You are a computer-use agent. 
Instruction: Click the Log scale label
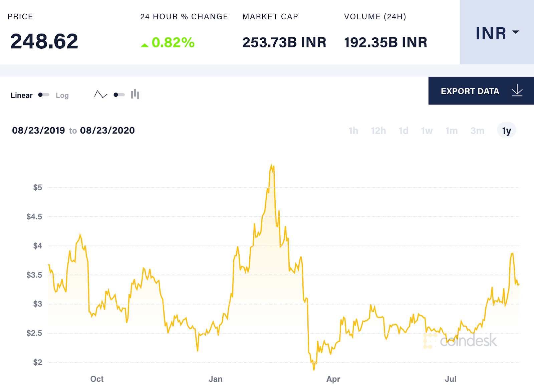[x=62, y=95]
